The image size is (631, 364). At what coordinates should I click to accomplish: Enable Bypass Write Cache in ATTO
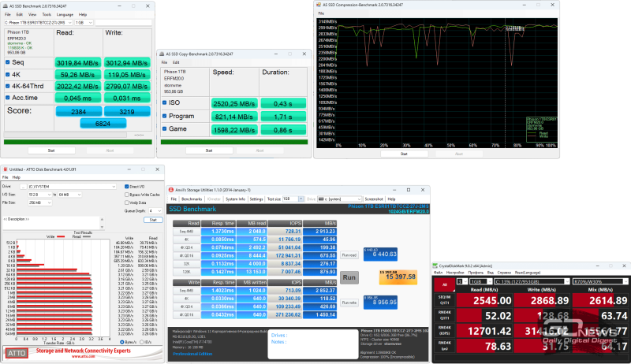pyautogui.click(x=127, y=195)
